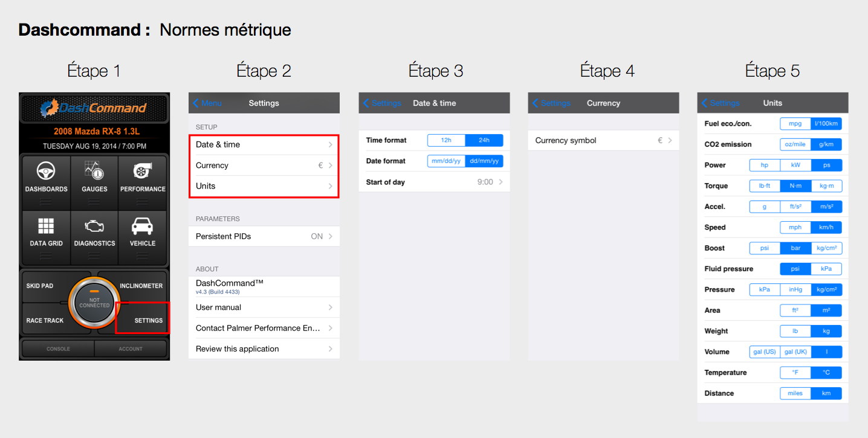This screenshot has height=438, width=868.
Task: Open the User manual entry
Action: tap(264, 308)
